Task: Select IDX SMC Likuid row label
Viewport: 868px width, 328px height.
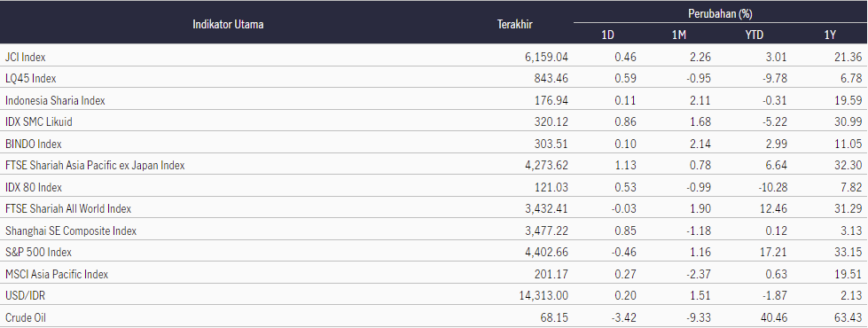Action: tap(39, 121)
